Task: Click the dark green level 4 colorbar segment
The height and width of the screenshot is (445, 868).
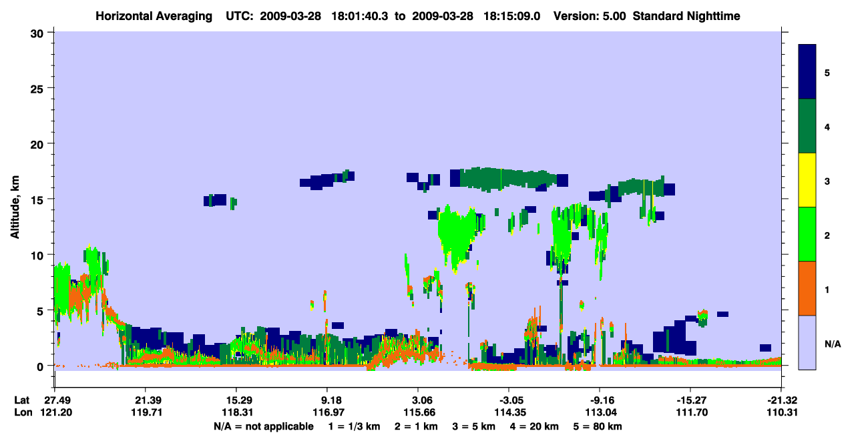Action: click(x=807, y=126)
